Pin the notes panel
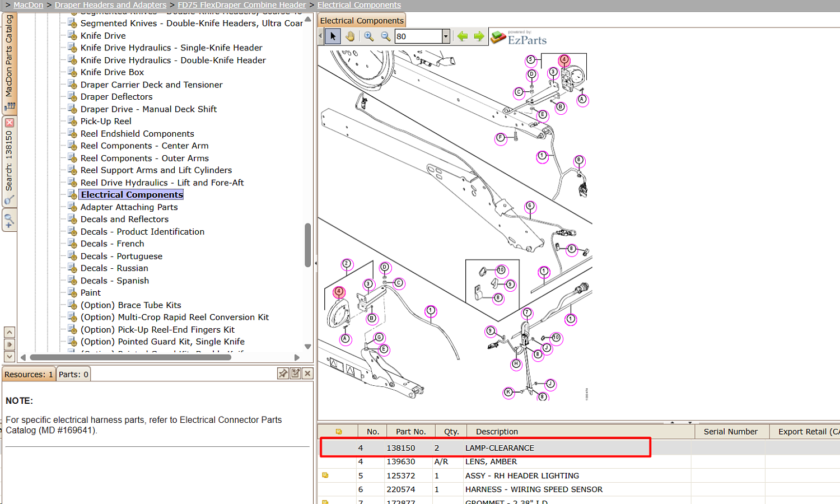 [283, 374]
